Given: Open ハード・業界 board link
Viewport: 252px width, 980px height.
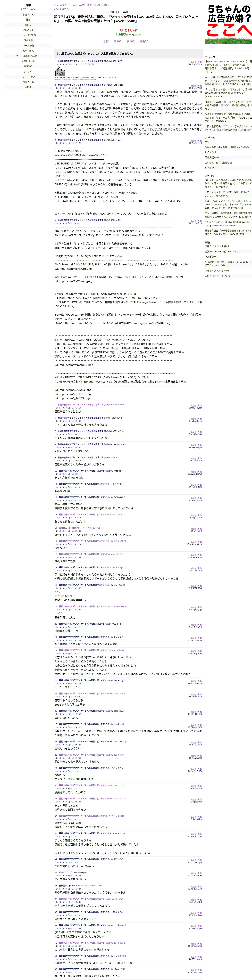Looking at the screenshot, I should tap(28, 77).
